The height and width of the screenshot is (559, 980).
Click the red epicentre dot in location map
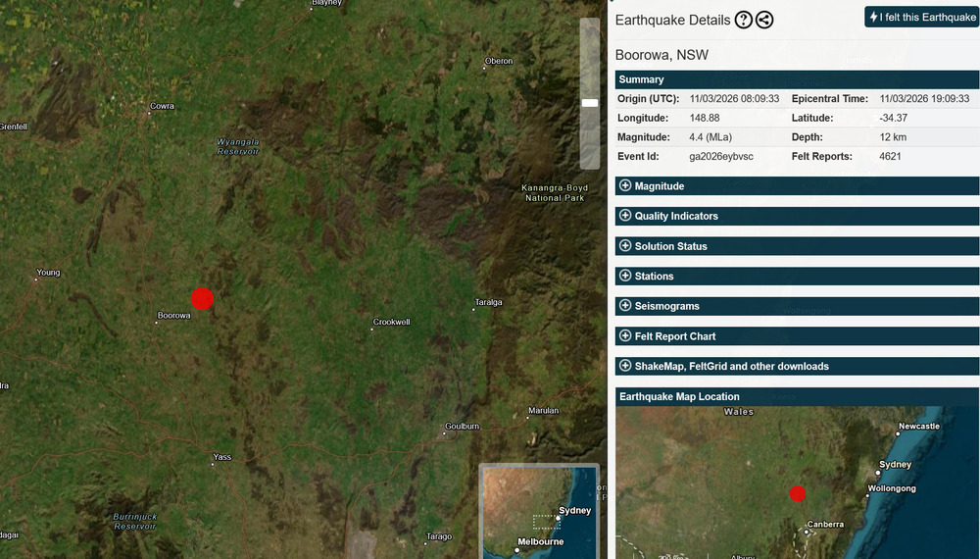click(x=798, y=493)
